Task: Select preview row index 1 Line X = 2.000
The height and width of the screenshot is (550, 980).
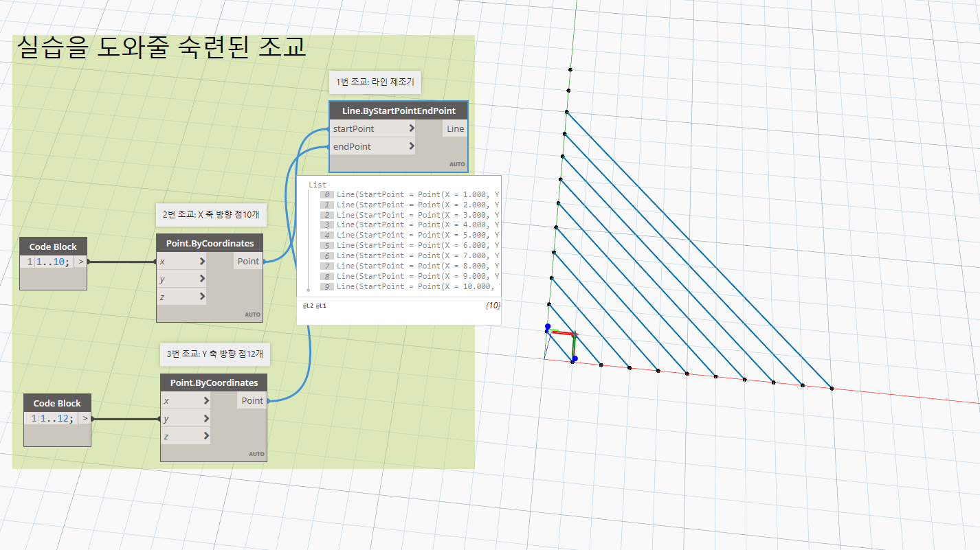Action: coord(410,205)
